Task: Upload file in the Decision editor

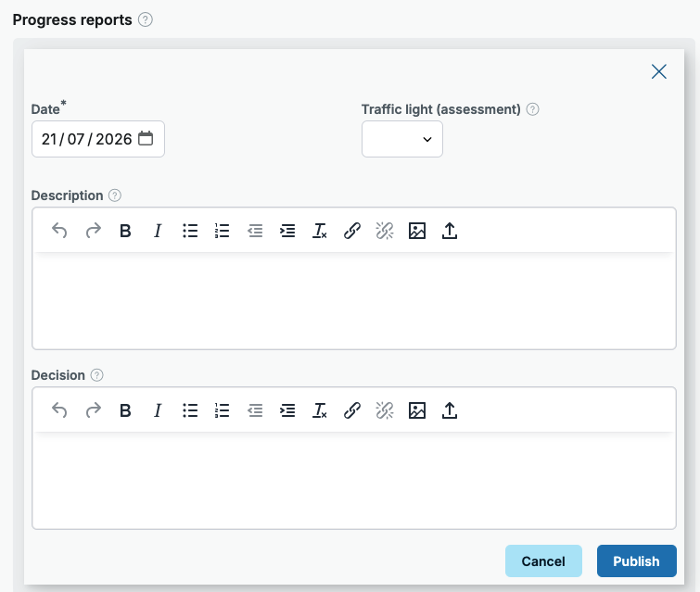Action: coord(450,410)
